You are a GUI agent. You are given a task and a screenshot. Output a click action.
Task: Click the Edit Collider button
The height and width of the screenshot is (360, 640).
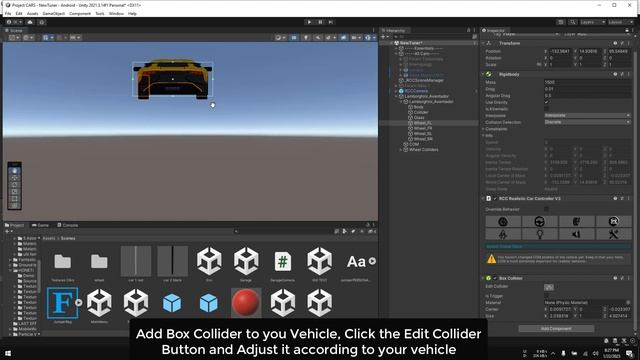tap(549, 287)
